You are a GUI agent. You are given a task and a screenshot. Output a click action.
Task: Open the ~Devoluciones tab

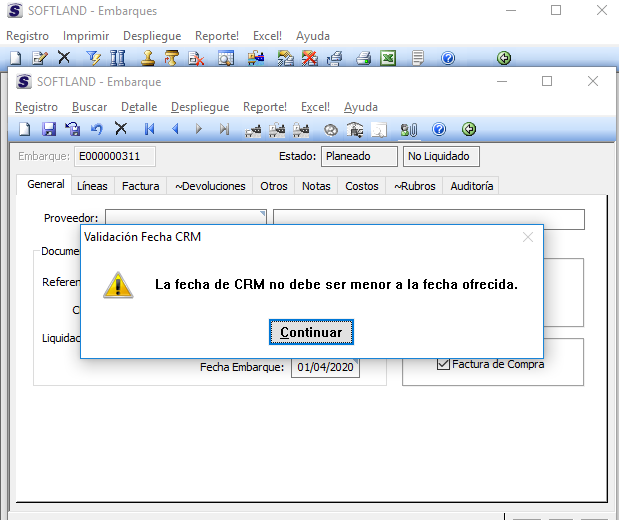pyautogui.click(x=210, y=186)
